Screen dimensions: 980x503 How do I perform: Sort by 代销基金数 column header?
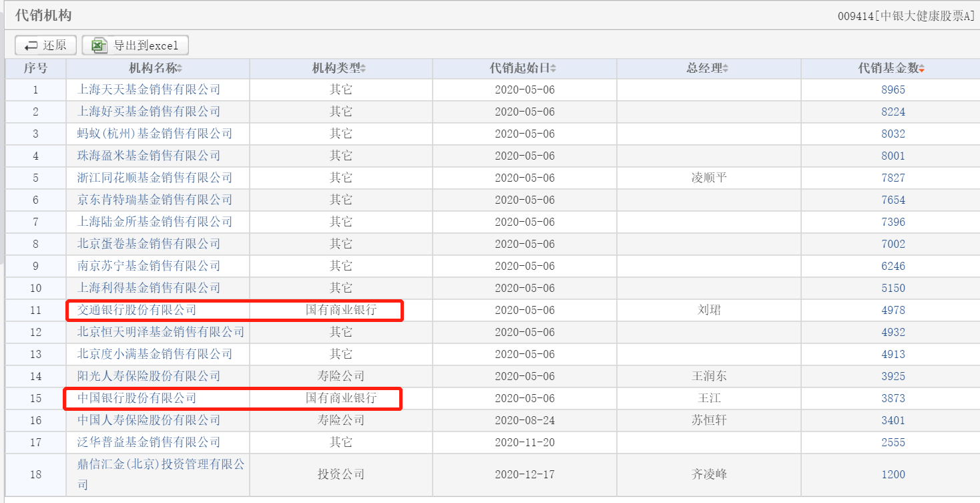point(892,68)
